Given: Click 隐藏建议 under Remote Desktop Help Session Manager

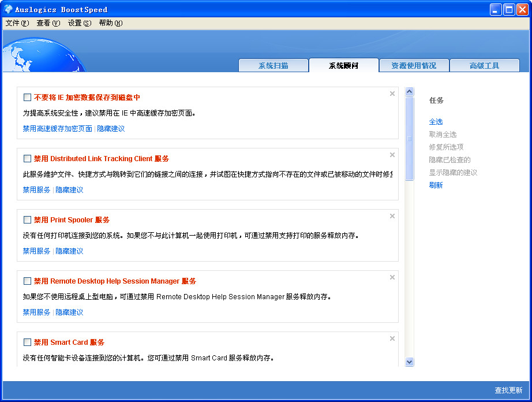Looking at the screenshot, I should [69, 312].
